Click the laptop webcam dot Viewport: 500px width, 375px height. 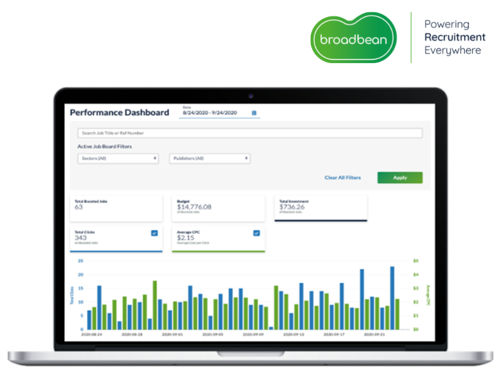pyautogui.click(x=251, y=96)
